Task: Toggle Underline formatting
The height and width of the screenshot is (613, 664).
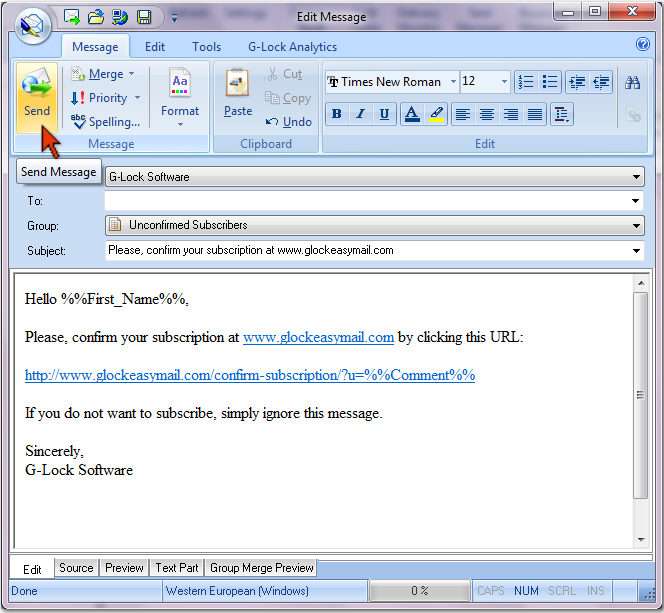Action: point(385,114)
